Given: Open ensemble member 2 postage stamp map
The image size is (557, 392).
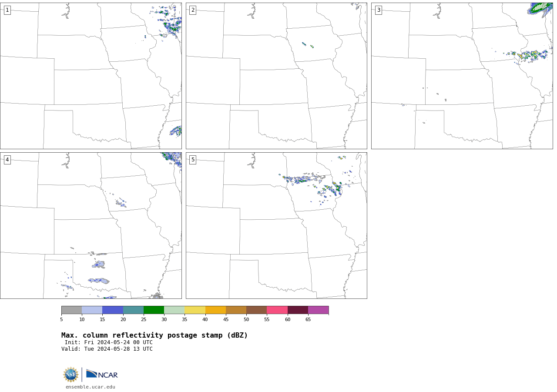Looking at the screenshot, I should pyautogui.click(x=276, y=76).
